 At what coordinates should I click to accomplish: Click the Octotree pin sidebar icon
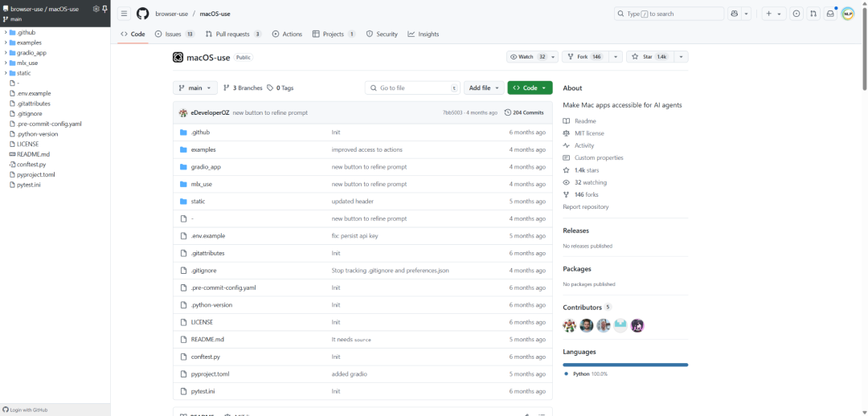click(x=105, y=9)
